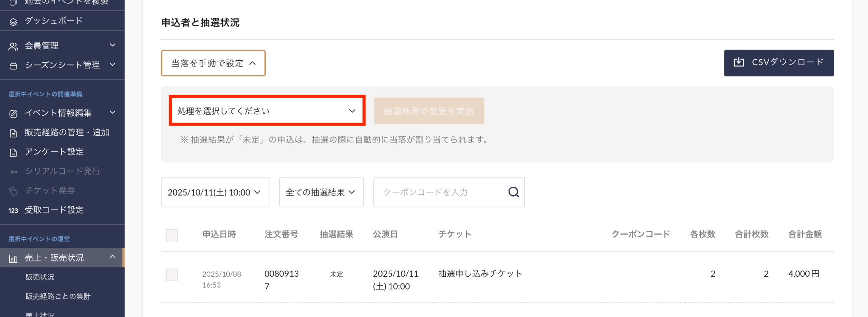868x317 pixels.
Task: Click the survey settings document icon
Action: pos(13,152)
